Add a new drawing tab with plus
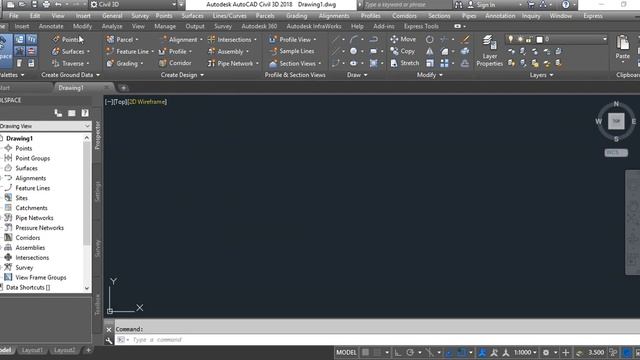640x360 pixels. pyautogui.click(x=123, y=88)
